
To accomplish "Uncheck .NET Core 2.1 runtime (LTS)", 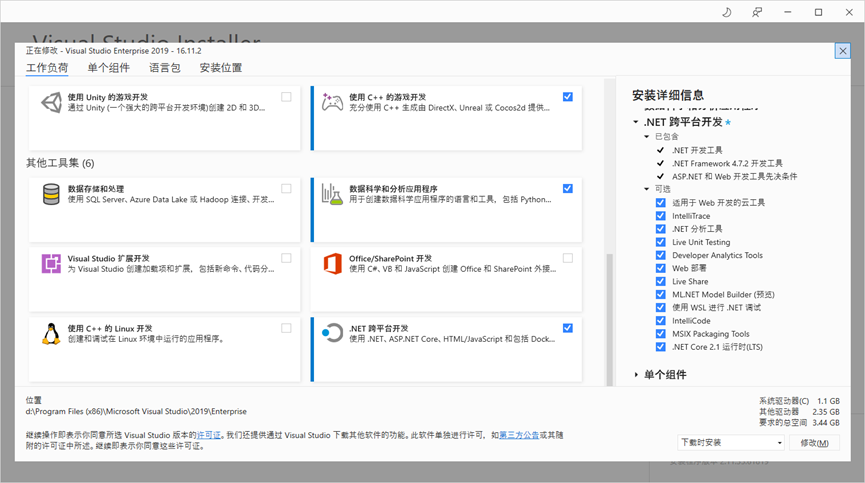I will (660, 347).
